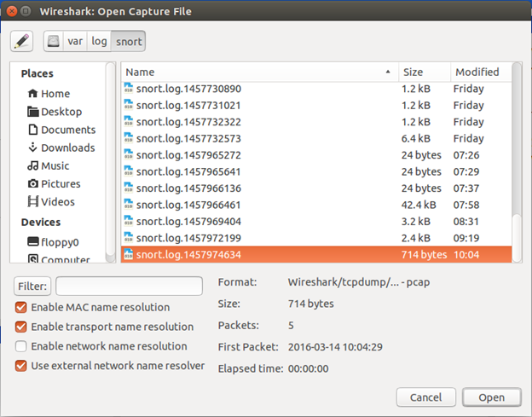Sort files by the Size column

click(422, 72)
